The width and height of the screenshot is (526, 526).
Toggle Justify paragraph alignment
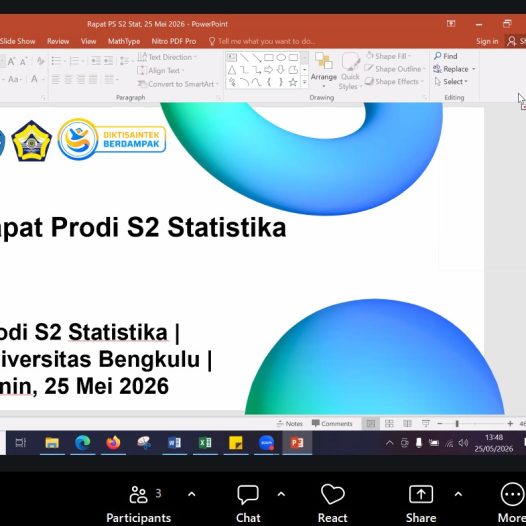point(93,80)
